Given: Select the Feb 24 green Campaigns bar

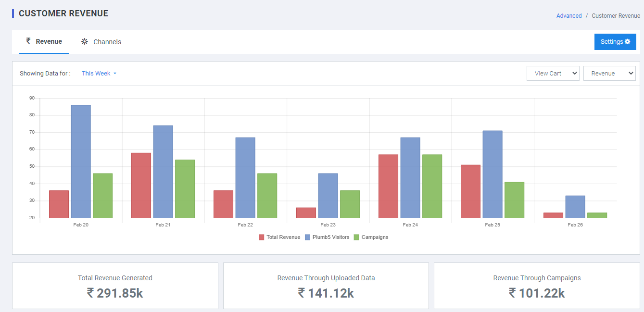Looking at the screenshot, I should click(x=432, y=186).
